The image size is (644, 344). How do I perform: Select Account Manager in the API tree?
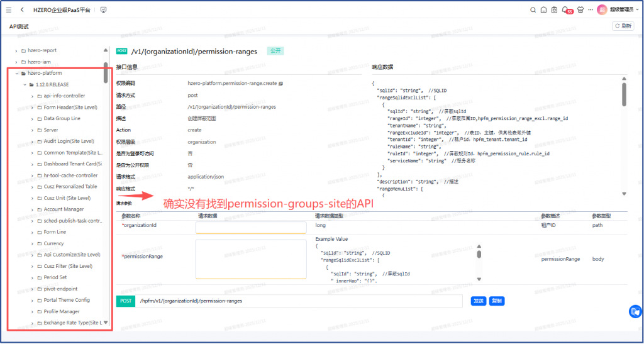click(x=64, y=209)
